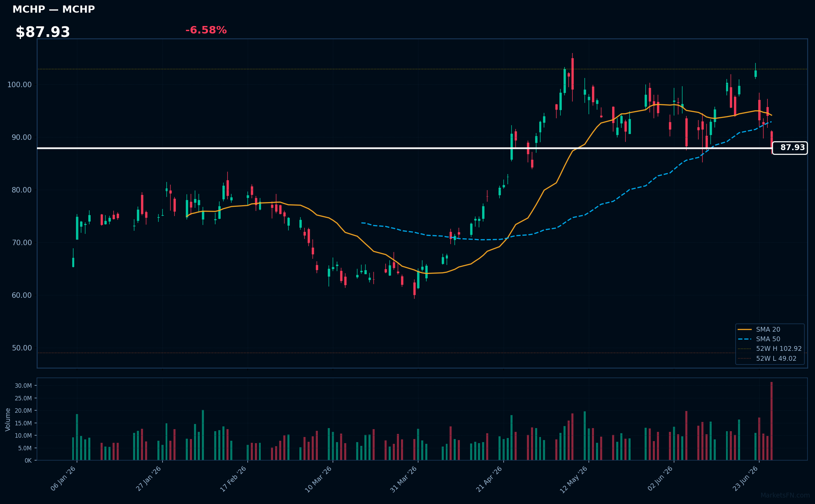Click the 06 Jan '26 date label
815x504 pixels.
point(63,479)
